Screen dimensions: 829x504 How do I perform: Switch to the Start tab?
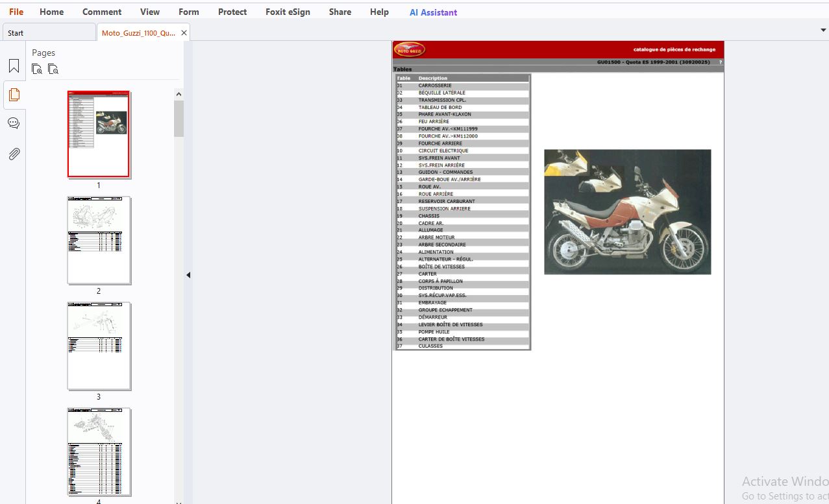coord(49,32)
